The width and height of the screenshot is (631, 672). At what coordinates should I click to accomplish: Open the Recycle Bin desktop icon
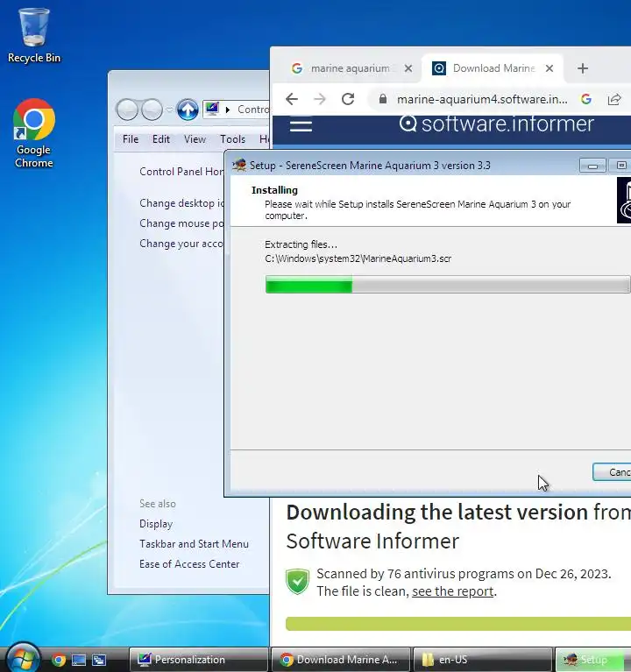(34, 36)
